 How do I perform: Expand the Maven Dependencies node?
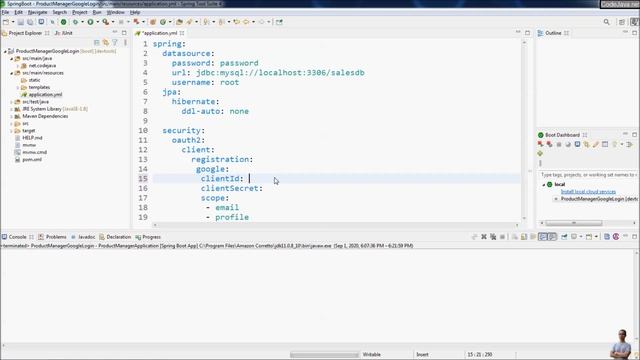click(x=11, y=116)
